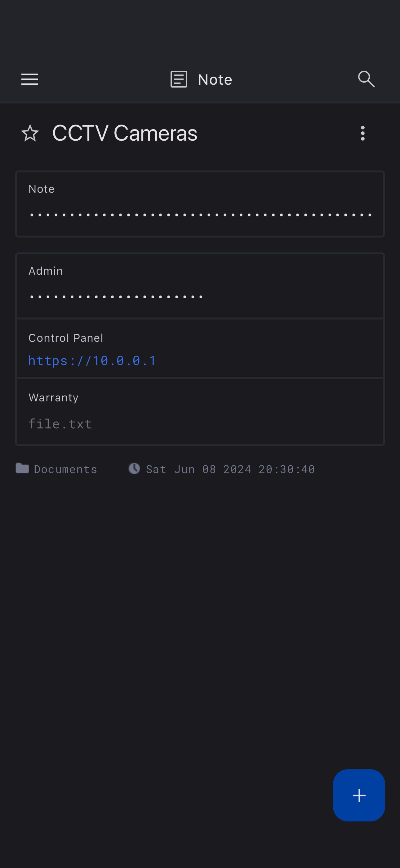The height and width of the screenshot is (868, 400).
Task: Star the CCTV Cameras note as favorite
Action: click(30, 133)
